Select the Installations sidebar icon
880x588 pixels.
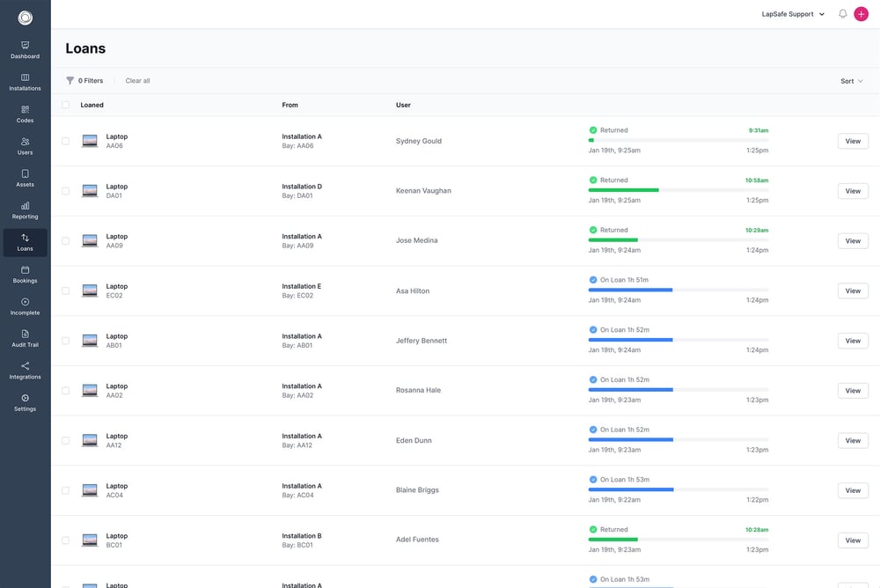25,82
